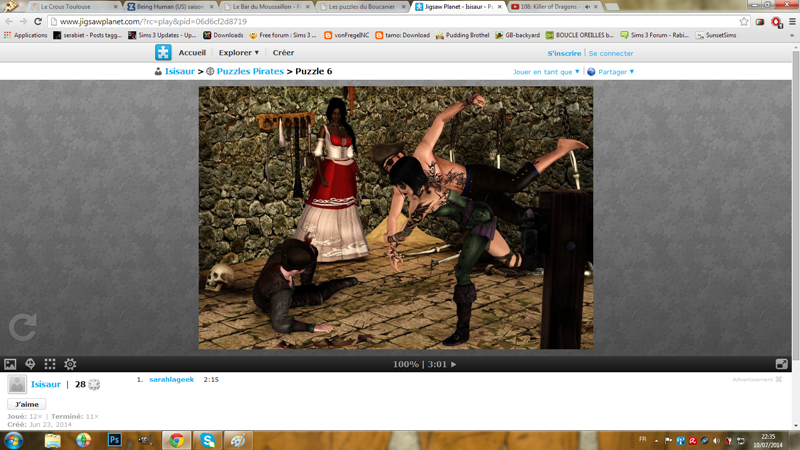Open the Free forum : Sims 3 bookmark
This screenshot has height=450, width=800.
click(283, 35)
